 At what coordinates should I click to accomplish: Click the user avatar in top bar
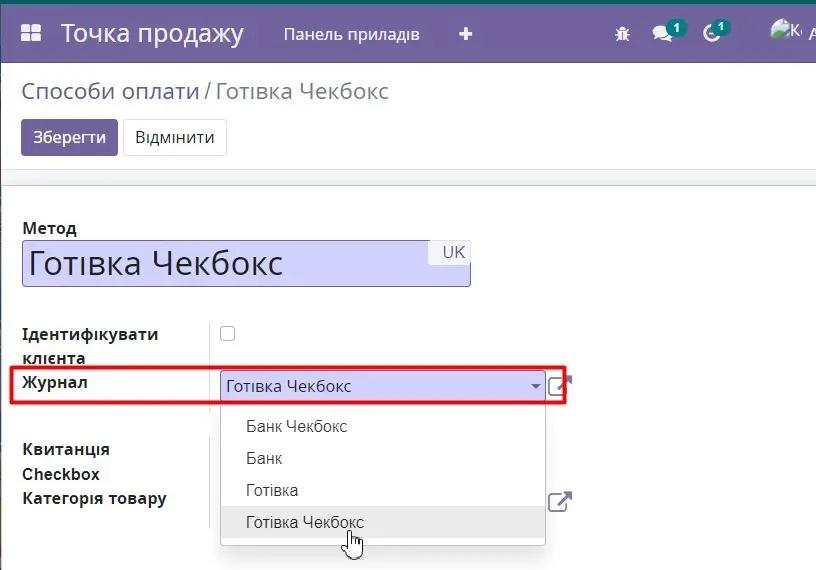coord(785,32)
